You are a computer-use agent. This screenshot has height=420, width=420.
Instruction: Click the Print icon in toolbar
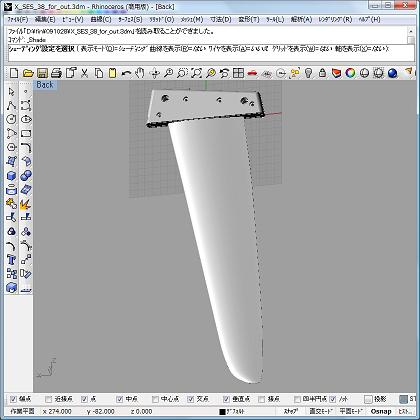[56, 73]
